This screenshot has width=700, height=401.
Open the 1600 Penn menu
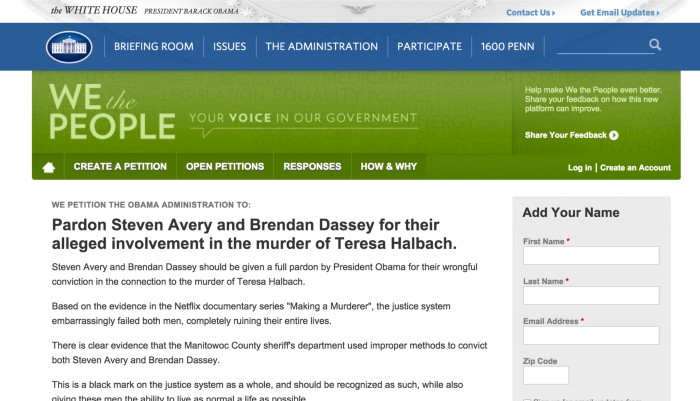[508, 46]
